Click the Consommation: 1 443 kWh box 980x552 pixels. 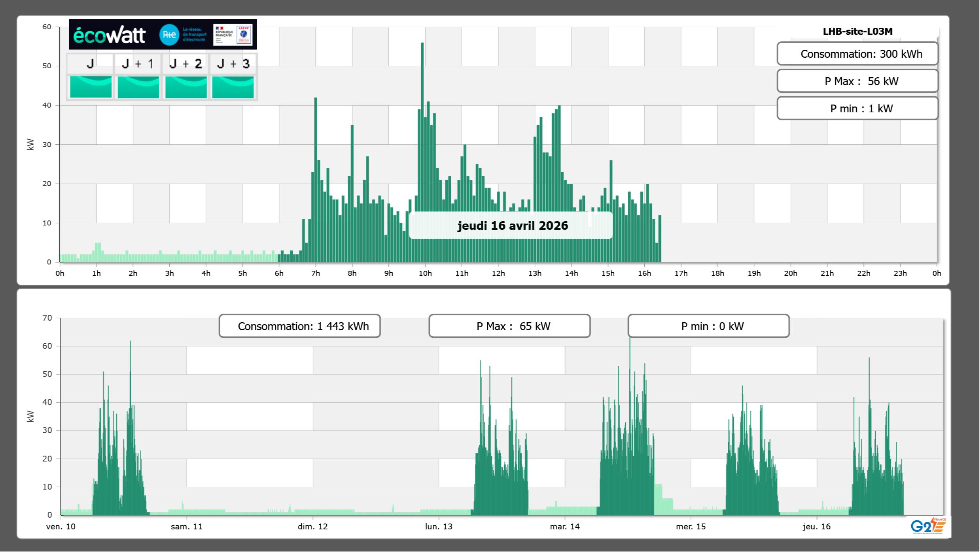(299, 326)
